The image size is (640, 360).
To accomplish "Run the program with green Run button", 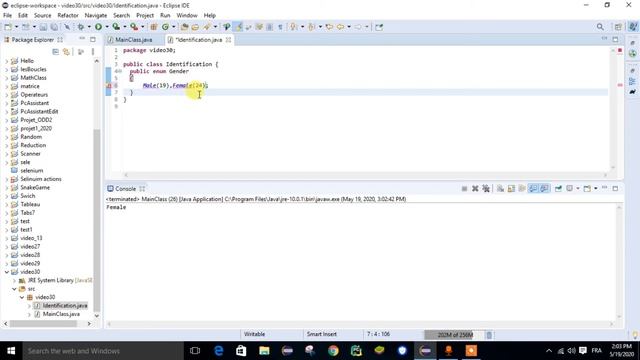I will click(98, 27).
